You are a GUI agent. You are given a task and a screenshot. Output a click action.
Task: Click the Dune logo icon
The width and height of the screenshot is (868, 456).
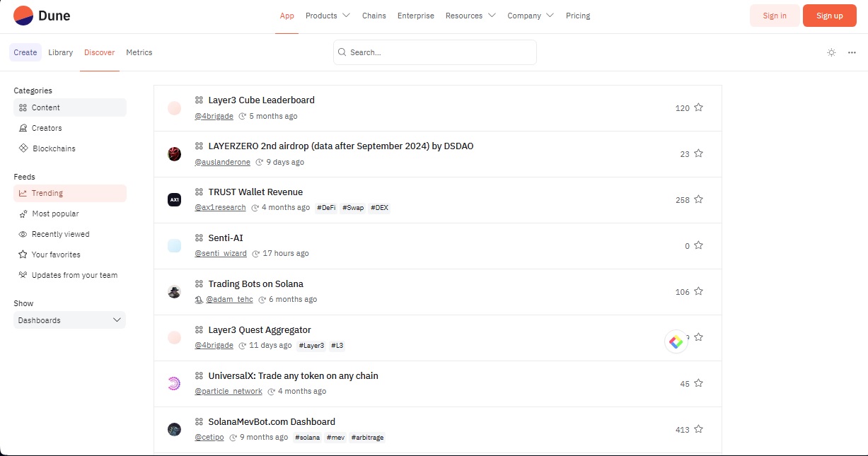pyautogui.click(x=23, y=16)
